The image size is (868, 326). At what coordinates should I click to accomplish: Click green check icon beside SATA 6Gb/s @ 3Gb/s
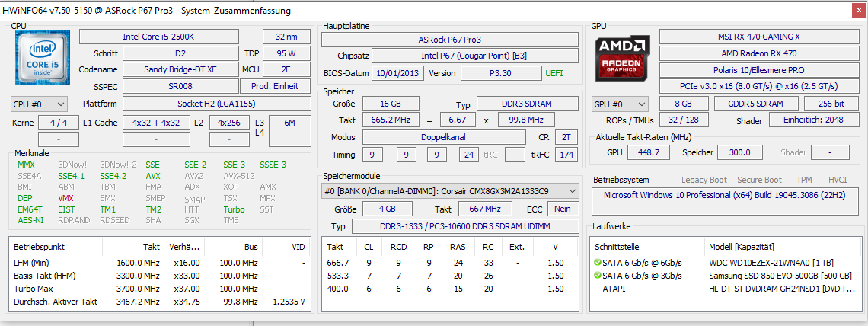(x=597, y=276)
